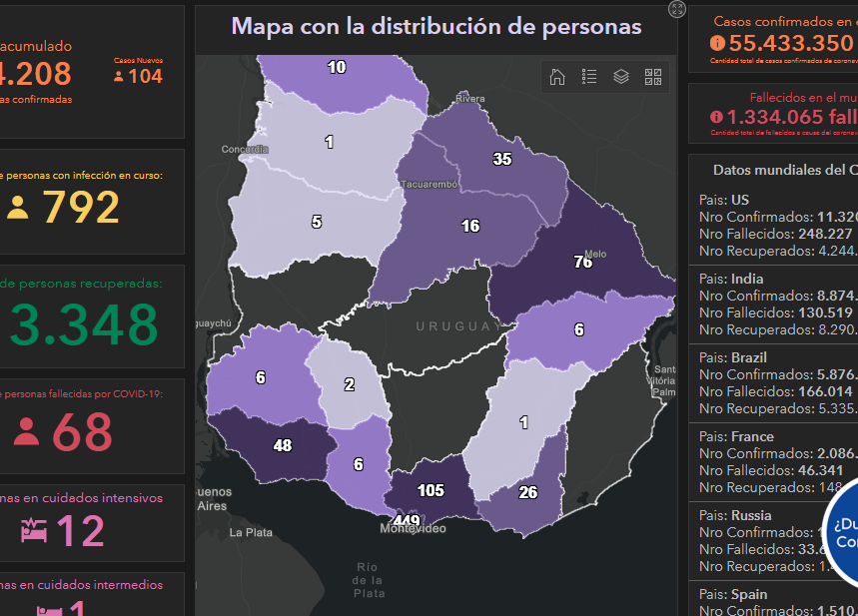Click the 'Mapa con la distribución de personas' title
The height and width of the screenshot is (616, 858).
pos(436,26)
